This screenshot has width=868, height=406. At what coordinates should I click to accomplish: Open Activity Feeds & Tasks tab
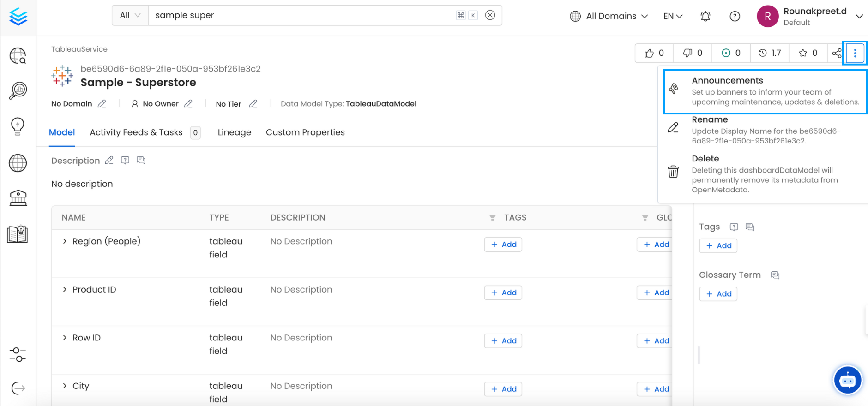pyautogui.click(x=145, y=132)
